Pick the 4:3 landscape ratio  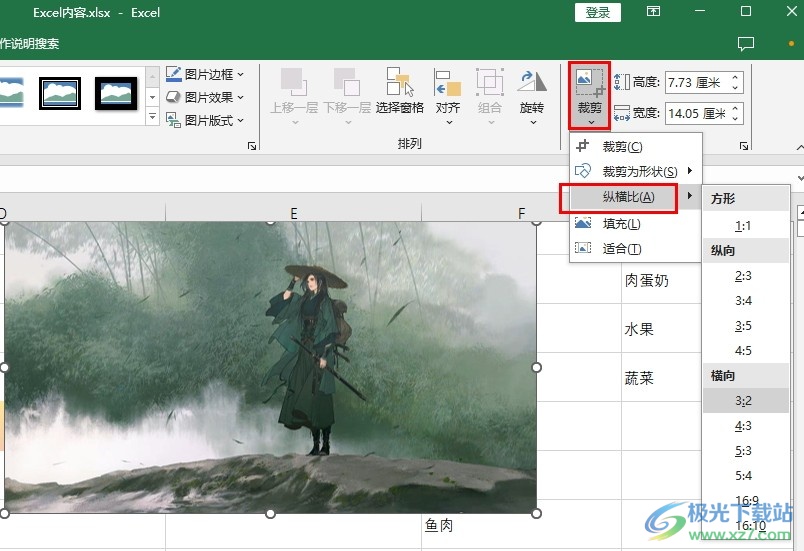[745, 426]
